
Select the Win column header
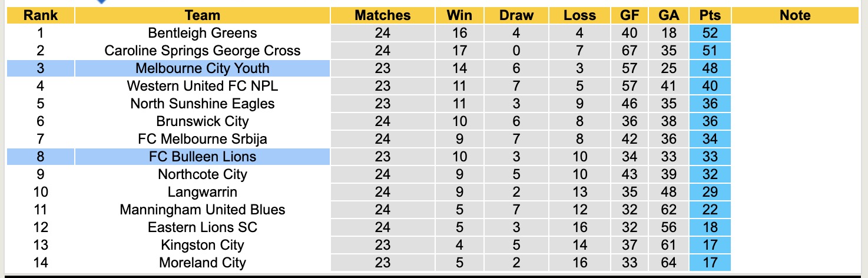(459, 15)
